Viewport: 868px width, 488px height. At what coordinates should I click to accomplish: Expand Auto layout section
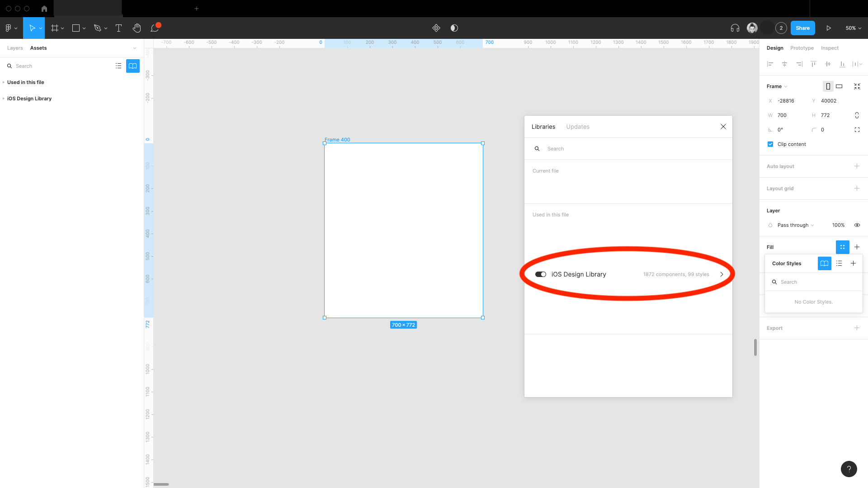pos(857,166)
